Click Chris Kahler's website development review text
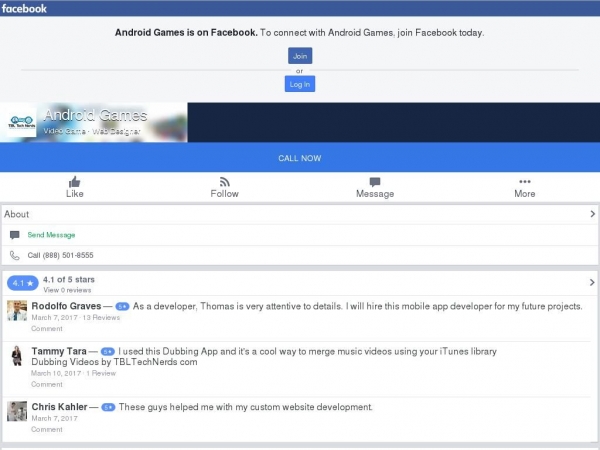Image resolution: width=600 pixels, height=450 pixels. click(x=245, y=407)
